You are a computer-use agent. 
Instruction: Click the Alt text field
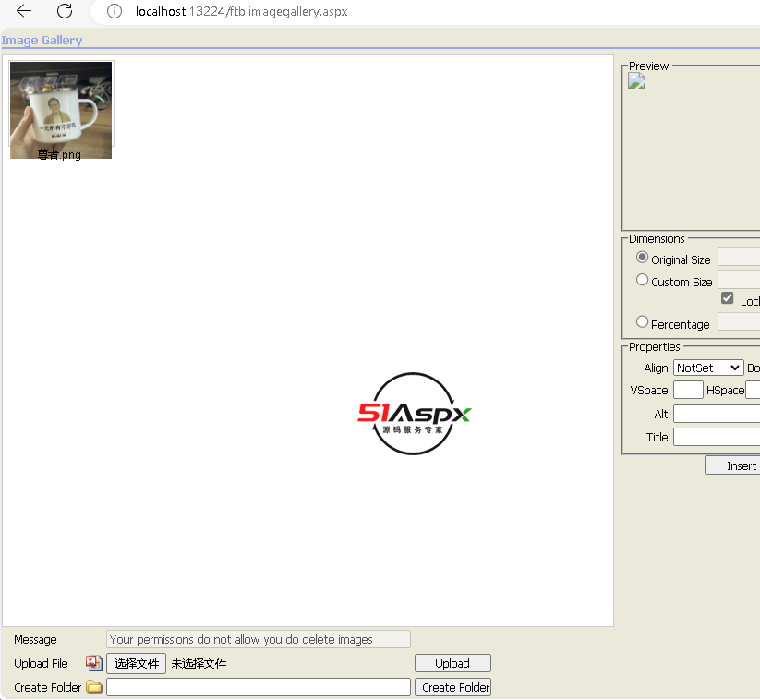click(717, 414)
